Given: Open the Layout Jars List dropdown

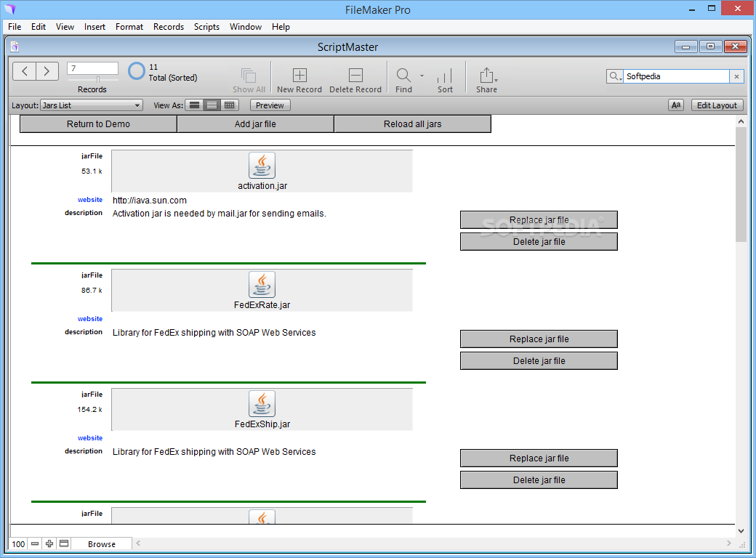Looking at the screenshot, I should (92, 105).
